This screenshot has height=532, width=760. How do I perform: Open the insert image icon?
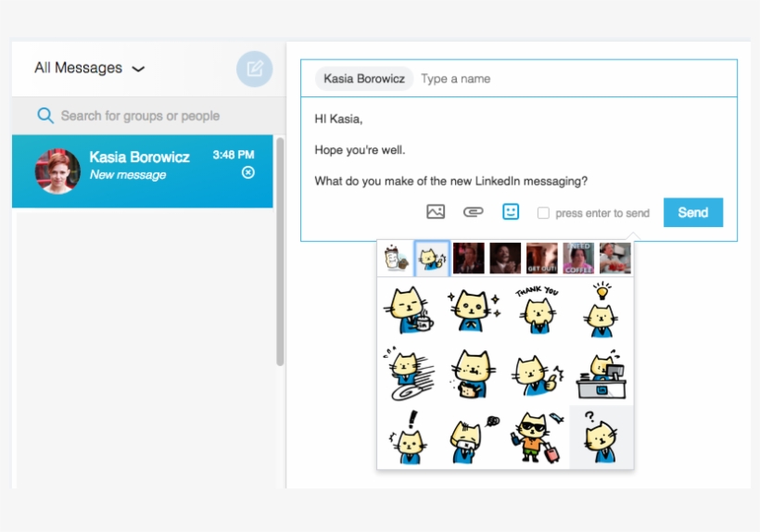tap(436, 211)
